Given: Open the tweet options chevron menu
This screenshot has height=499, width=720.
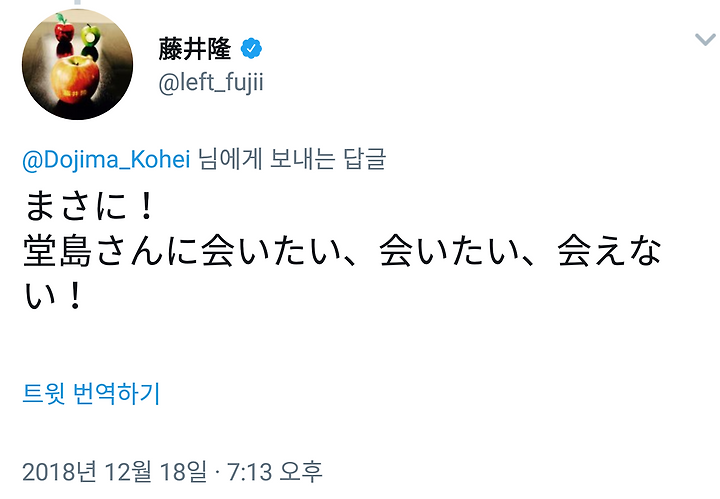Looking at the screenshot, I should [705, 40].
